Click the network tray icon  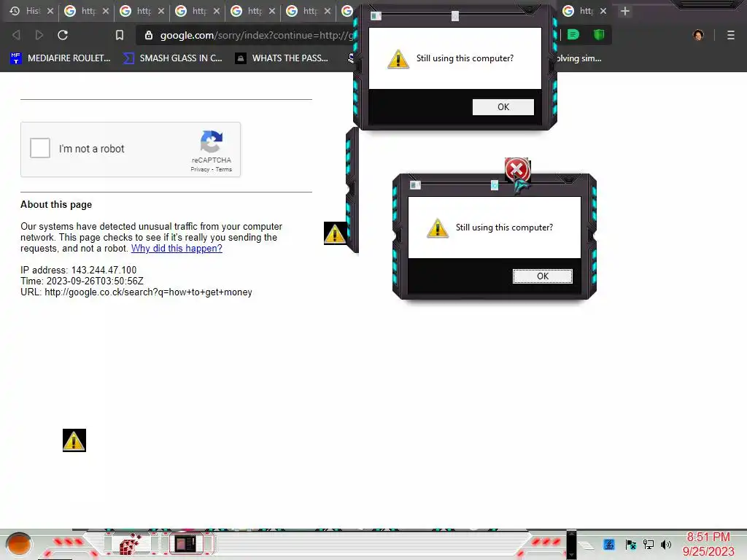pyautogui.click(x=649, y=544)
